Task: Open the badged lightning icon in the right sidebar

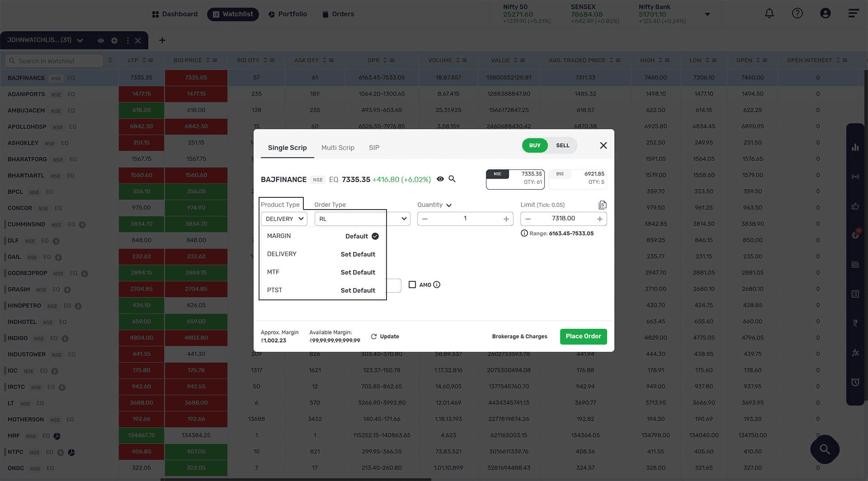Action: point(855,234)
